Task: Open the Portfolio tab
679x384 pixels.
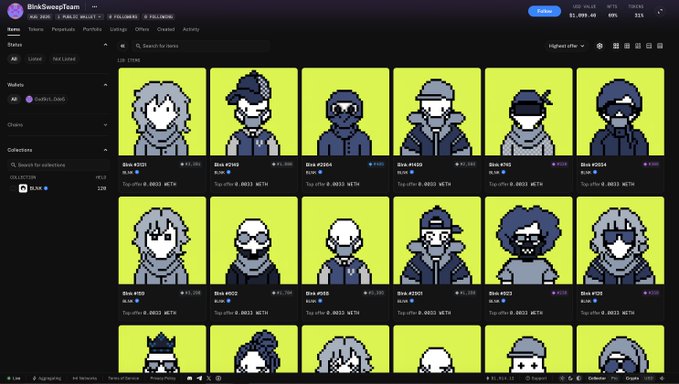Action: (x=92, y=29)
